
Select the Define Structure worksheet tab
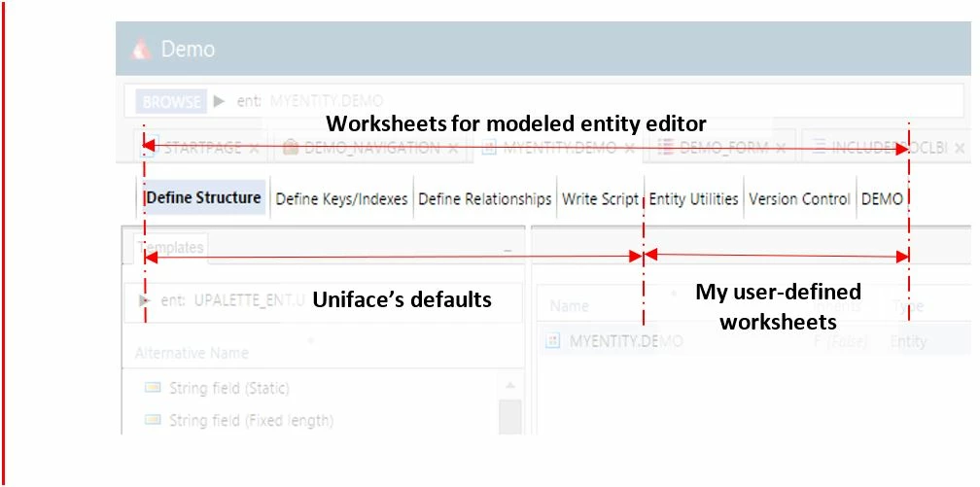tap(203, 198)
